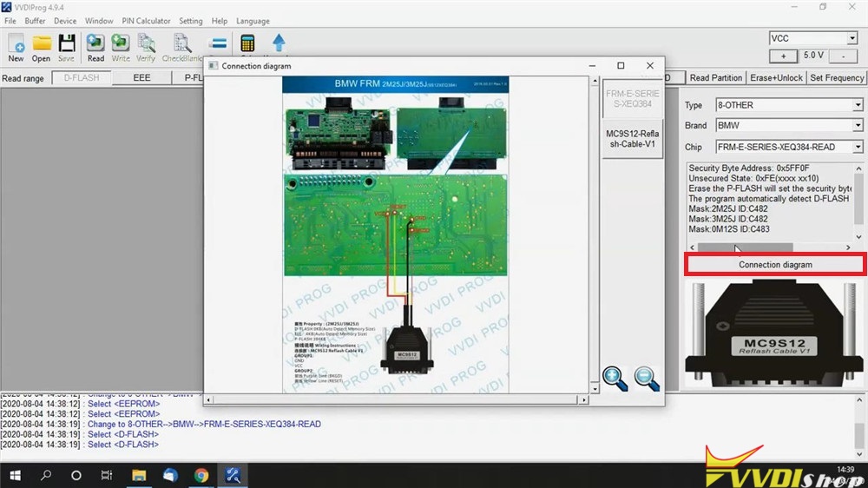Click the 'Mask:0M12S ID:C483' info line
This screenshot has height=488, width=868.
pyautogui.click(x=728, y=228)
